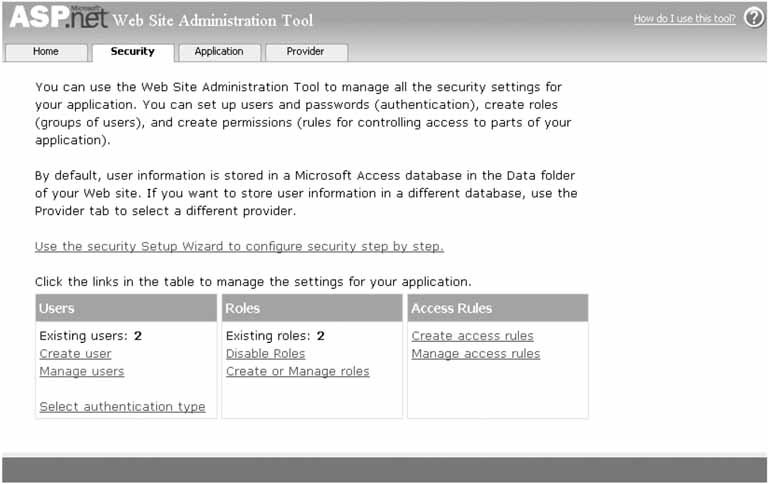Click the Existing users count text
The image size is (768, 484).
[x=90, y=336]
